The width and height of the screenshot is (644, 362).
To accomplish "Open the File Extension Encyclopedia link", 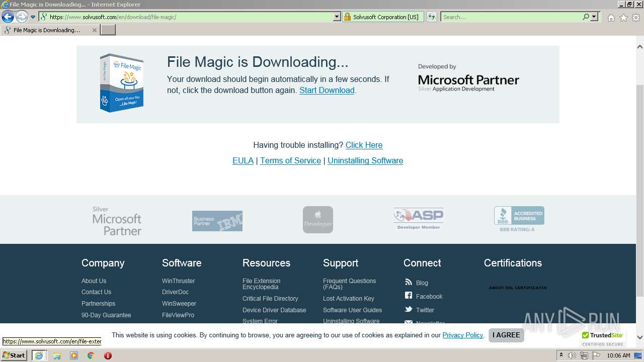I will (x=261, y=284).
